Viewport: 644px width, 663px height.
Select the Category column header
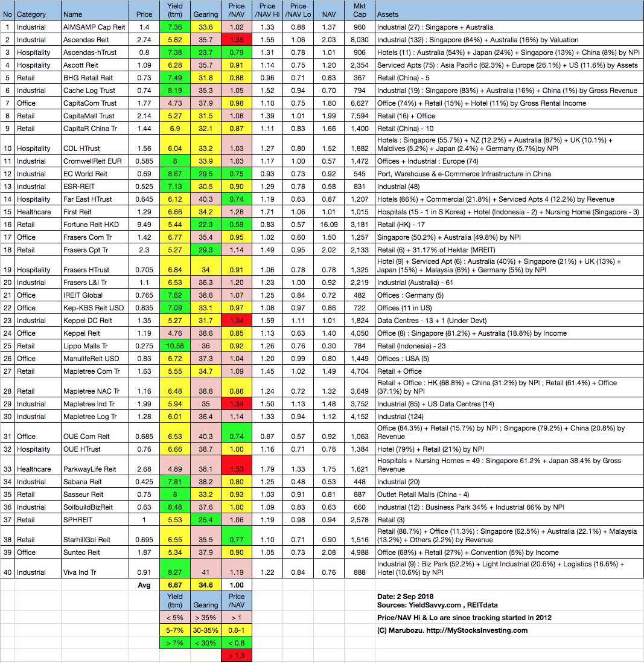(38, 10)
